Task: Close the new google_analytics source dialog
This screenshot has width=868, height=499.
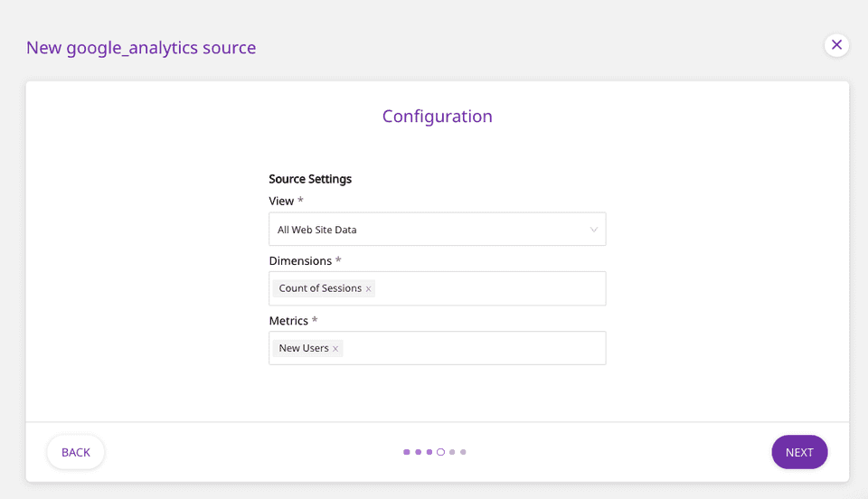Action: [x=836, y=44]
